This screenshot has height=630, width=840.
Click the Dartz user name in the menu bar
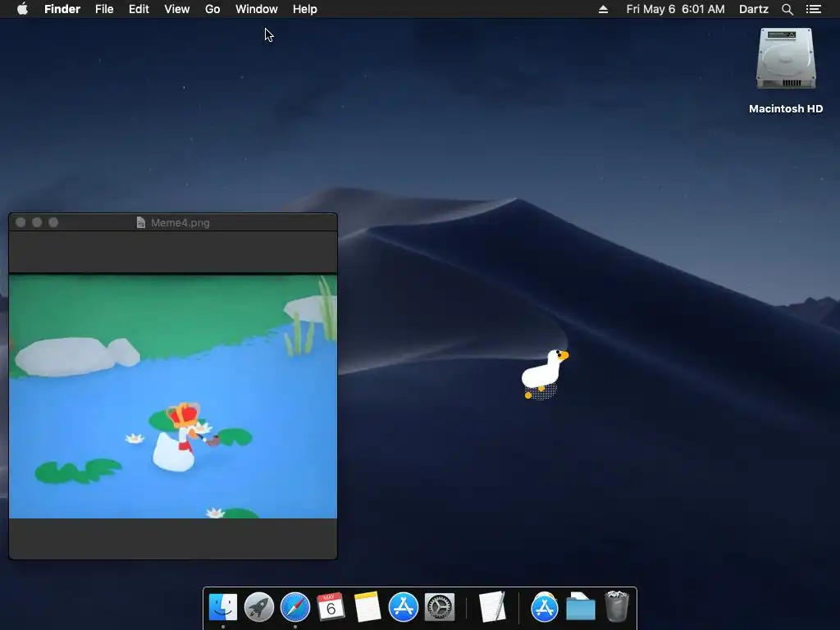point(753,9)
